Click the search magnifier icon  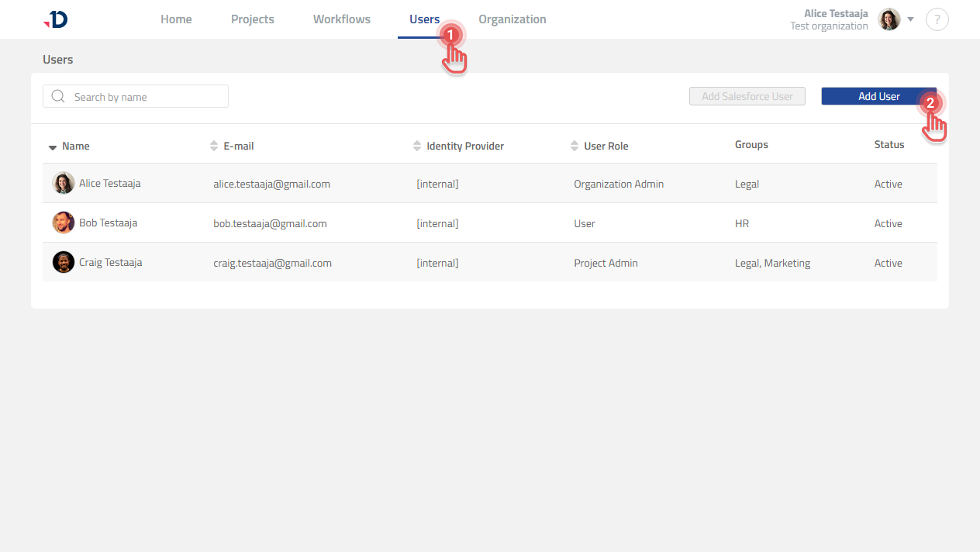pyautogui.click(x=57, y=97)
